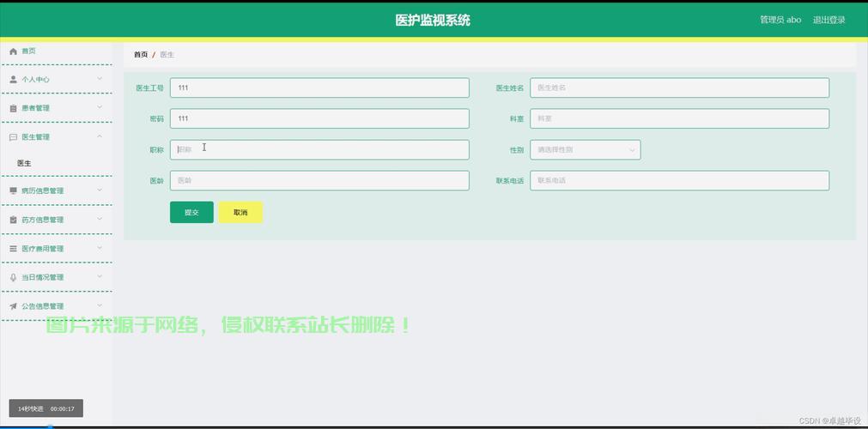Image resolution: width=868 pixels, height=429 pixels.
Task: Click the 管理员 abo user label
Action: (780, 20)
